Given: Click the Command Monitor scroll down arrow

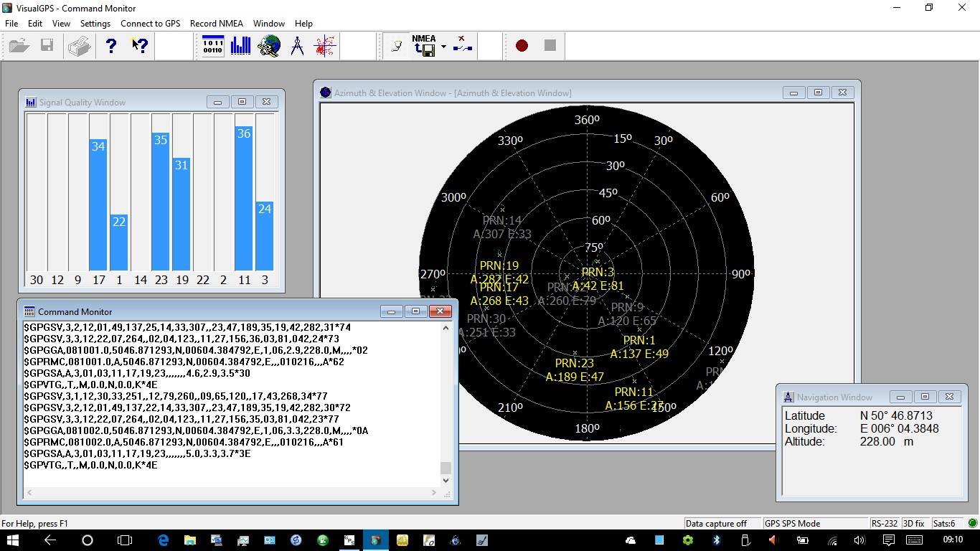Looking at the screenshot, I should (x=446, y=480).
